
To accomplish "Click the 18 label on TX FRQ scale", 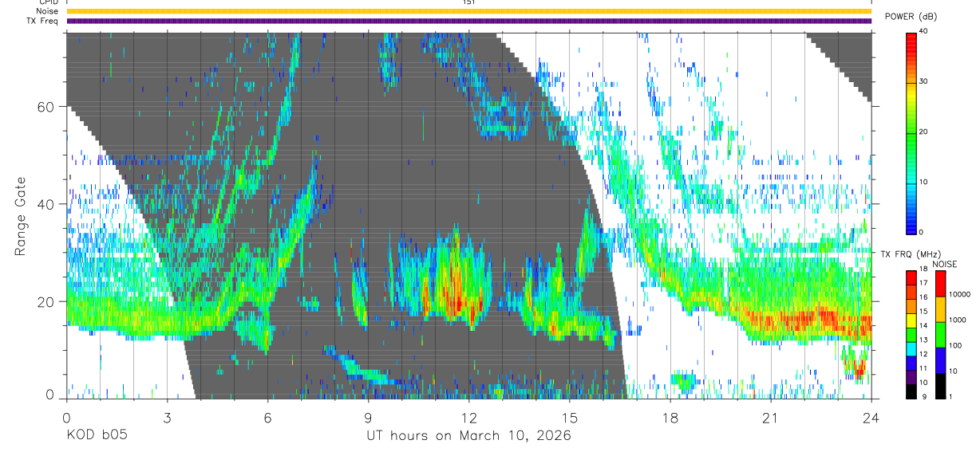I will pyautogui.click(x=924, y=269).
